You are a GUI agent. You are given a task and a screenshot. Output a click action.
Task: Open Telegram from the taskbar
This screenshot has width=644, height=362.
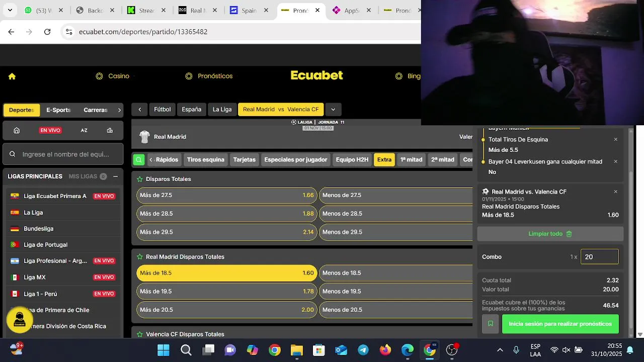[x=363, y=350]
